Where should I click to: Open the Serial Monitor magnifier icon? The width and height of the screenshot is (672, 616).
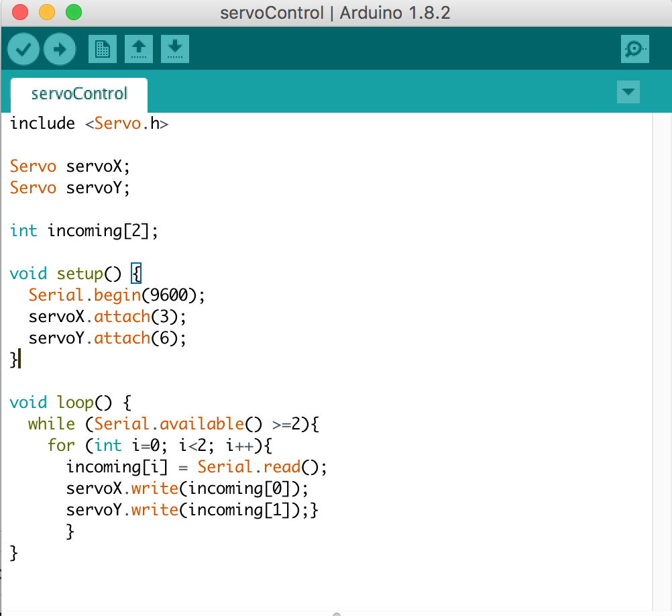[634, 49]
